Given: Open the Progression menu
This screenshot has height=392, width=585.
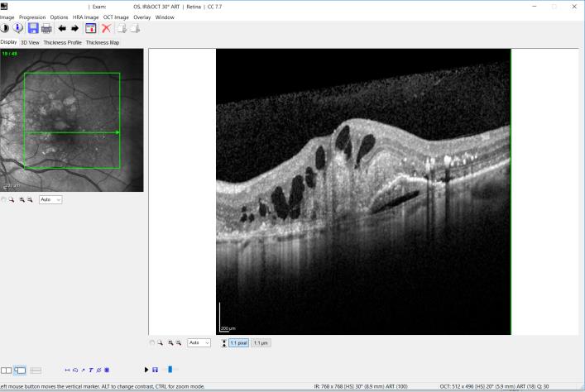Looking at the screenshot, I should coord(32,17).
